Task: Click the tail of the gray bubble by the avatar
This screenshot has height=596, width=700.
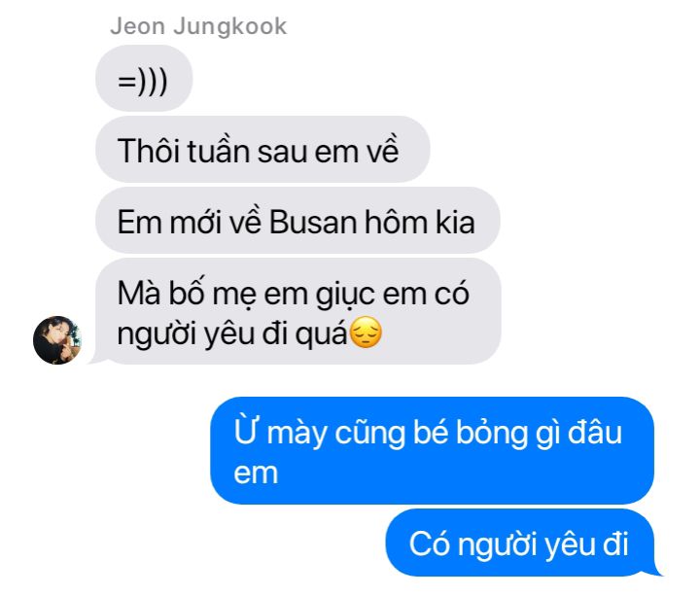Action: (x=96, y=359)
